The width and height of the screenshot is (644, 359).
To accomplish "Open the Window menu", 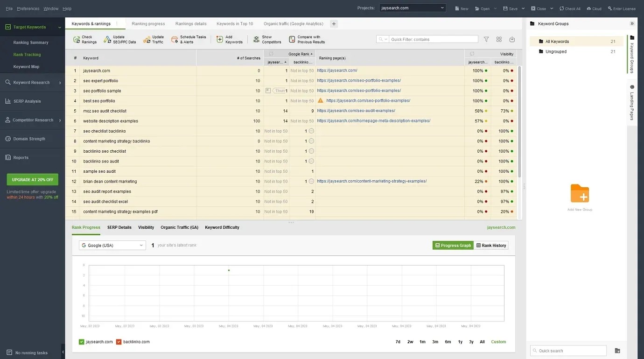I will pos(51,8).
